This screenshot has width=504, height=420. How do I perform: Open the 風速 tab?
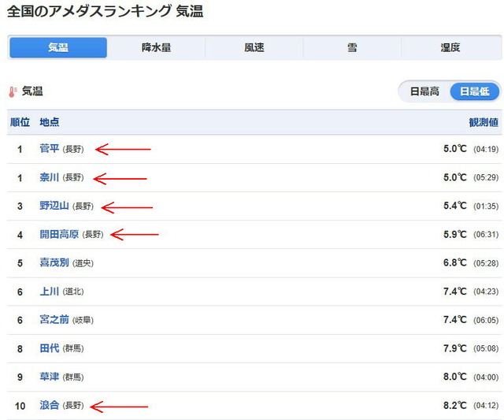pos(254,47)
